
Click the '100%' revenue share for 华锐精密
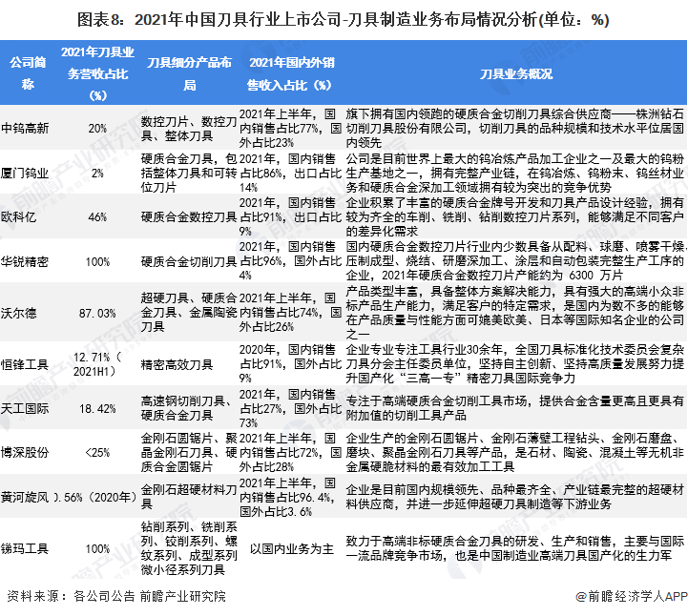click(97, 261)
